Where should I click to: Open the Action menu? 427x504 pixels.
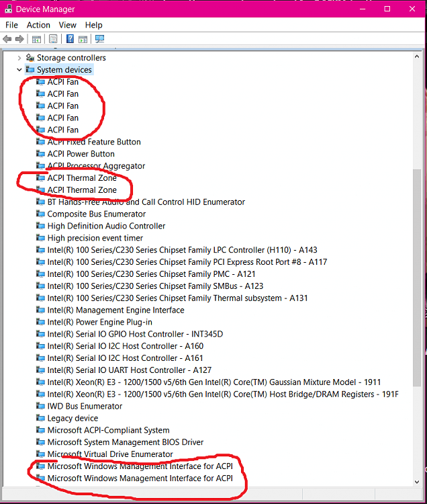[x=38, y=25]
